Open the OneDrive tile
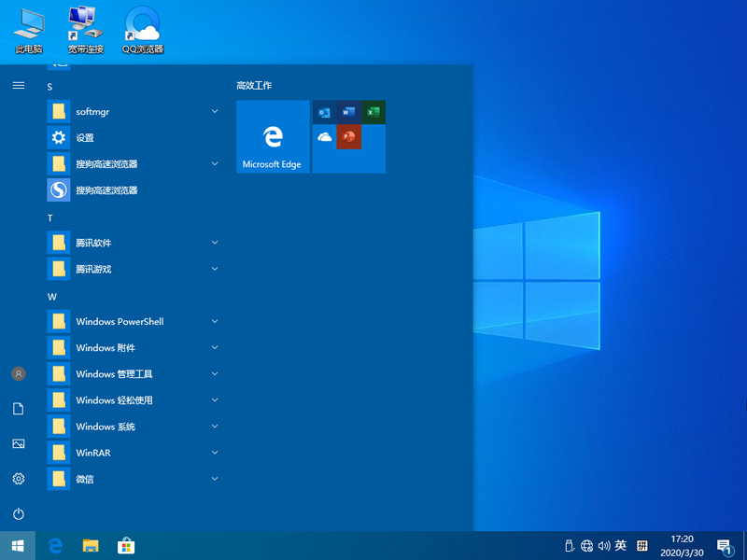Screen dimensions: 747x560 pos(324,136)
